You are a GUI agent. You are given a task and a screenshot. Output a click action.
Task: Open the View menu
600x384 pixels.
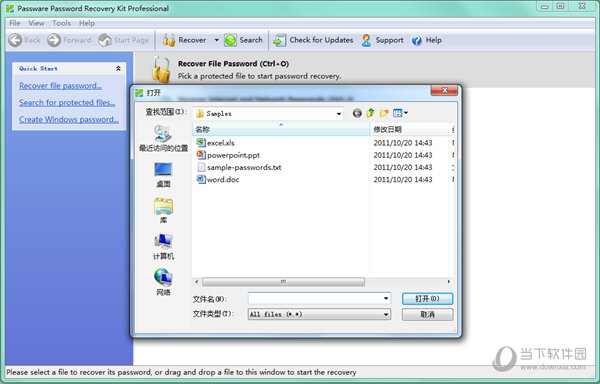[x=36, y=23]
